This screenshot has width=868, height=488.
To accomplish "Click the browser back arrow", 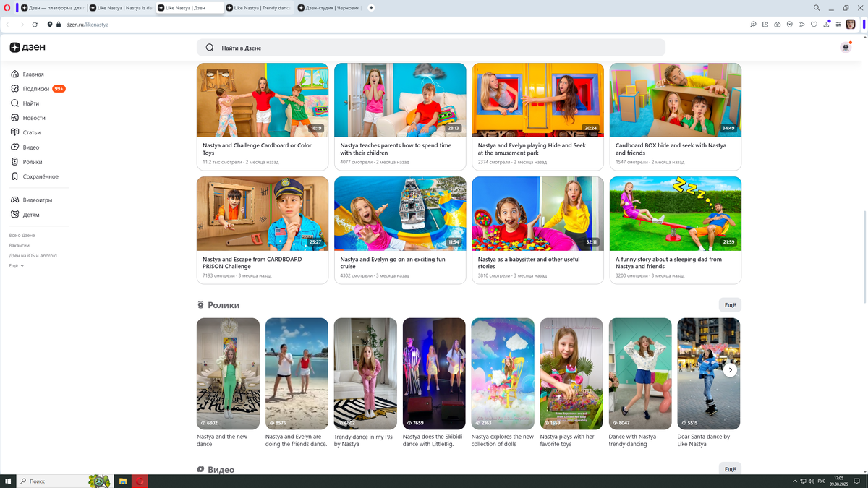I will 8,25.
